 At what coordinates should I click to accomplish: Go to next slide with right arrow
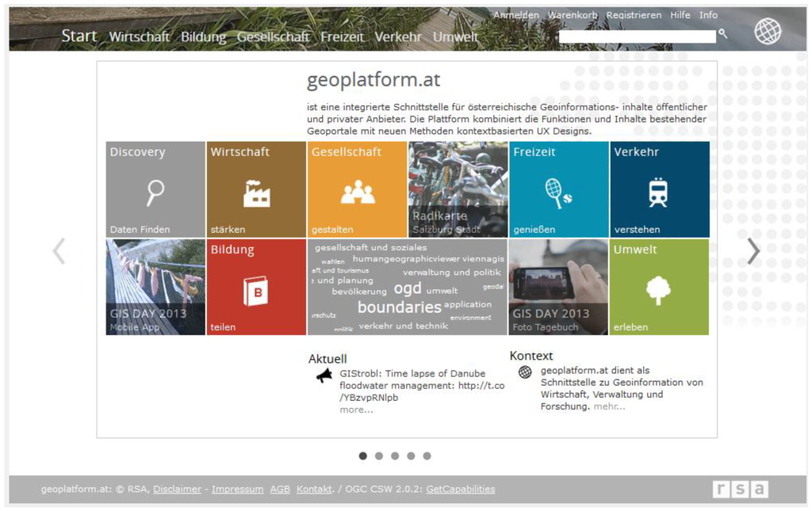tap(753, 251)
